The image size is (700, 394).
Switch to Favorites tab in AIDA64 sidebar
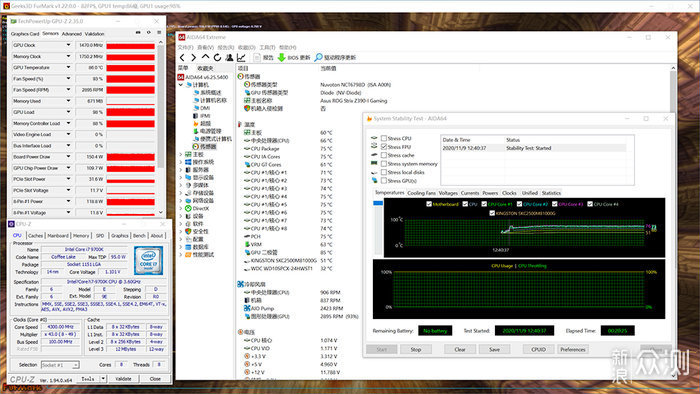(205, 68)
